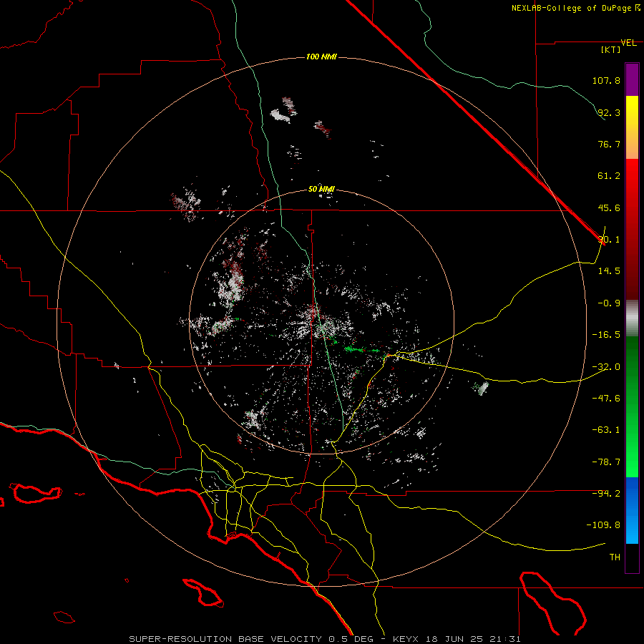The width and height of the screenshot is (644, 644).
Task: Click the [KT] units label
Action: (611, 49)
